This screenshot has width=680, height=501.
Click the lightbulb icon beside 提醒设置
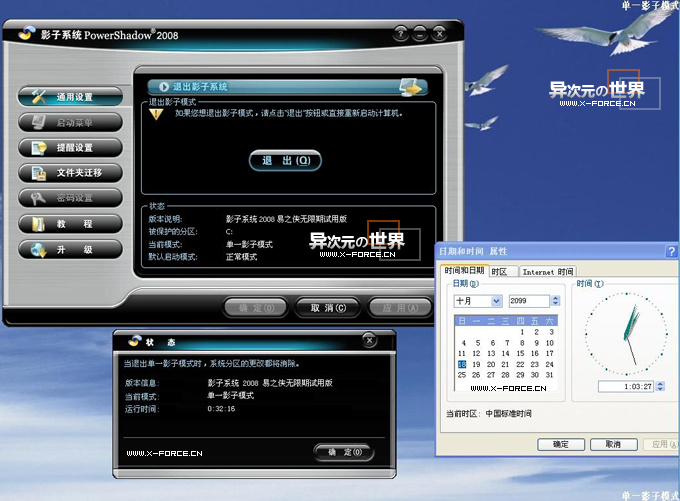(x=39, y=148)
